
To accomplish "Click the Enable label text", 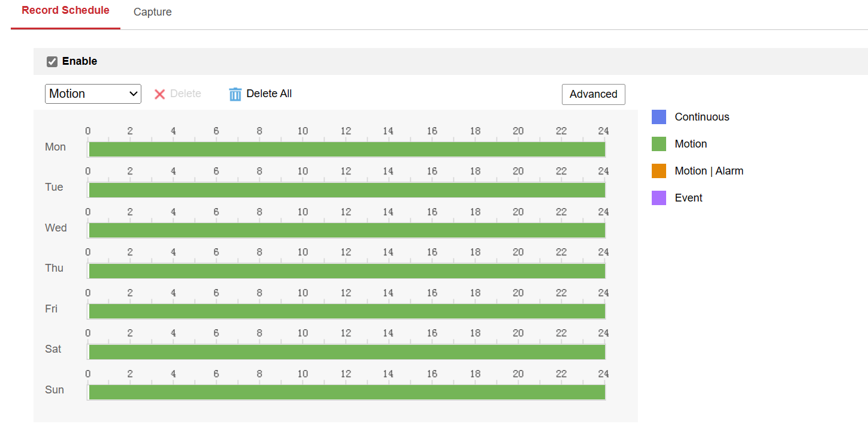I will (80, 61).
